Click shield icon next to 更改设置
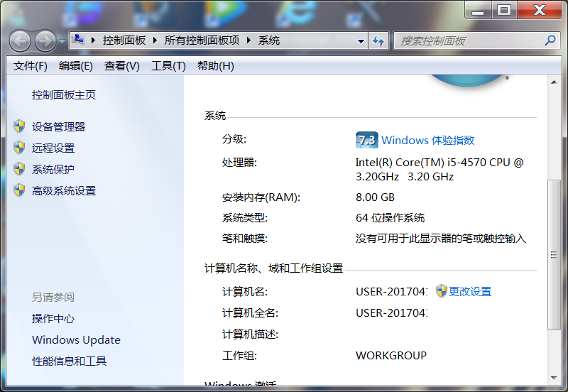Image resolution: width=568 pixels, height=392 pixels. click(441, 291)
